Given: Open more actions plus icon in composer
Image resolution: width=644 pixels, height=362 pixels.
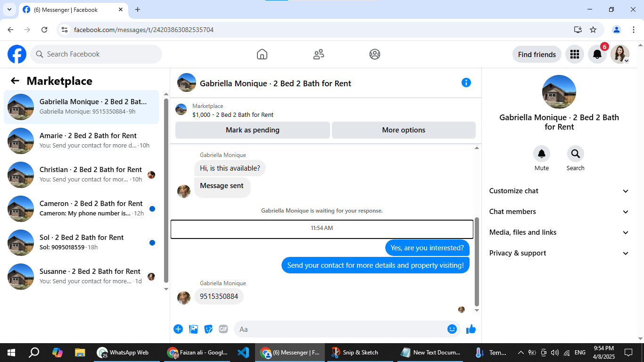Looking at the screenshot, I should [178, 329].
